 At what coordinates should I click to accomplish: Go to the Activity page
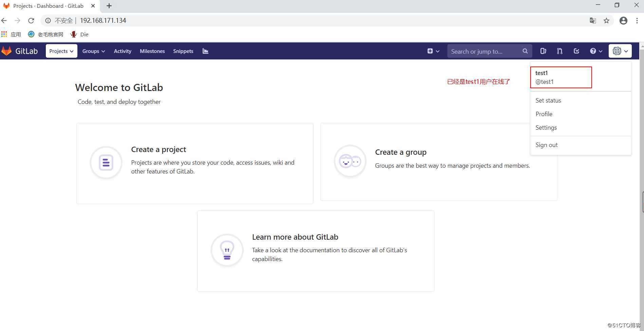pyautogui.click(x=123, y=51)
